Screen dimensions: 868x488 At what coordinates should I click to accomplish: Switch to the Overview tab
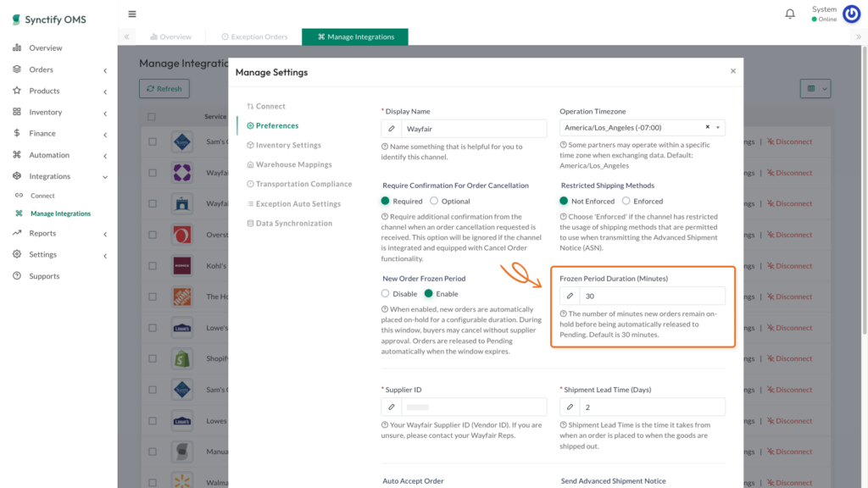[170, 36]
